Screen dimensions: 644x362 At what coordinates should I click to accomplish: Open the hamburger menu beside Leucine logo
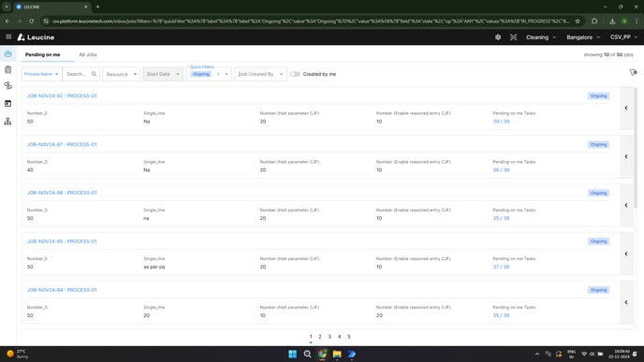[8, 36]
